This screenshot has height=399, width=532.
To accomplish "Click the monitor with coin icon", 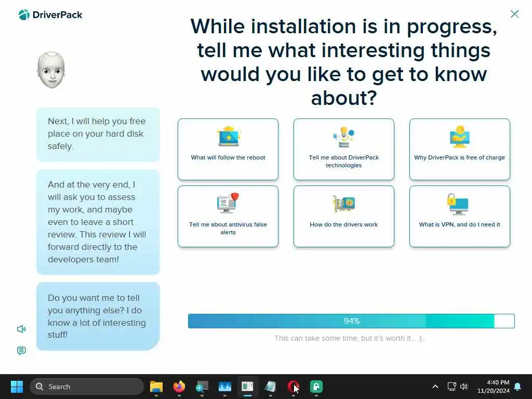I will tap(459, 137).
